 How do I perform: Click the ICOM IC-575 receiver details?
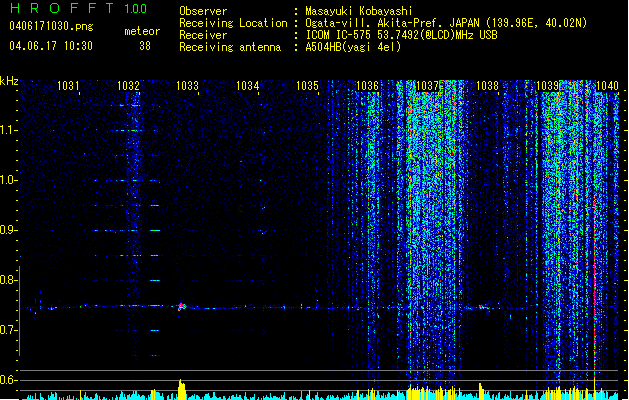(402, 35)
